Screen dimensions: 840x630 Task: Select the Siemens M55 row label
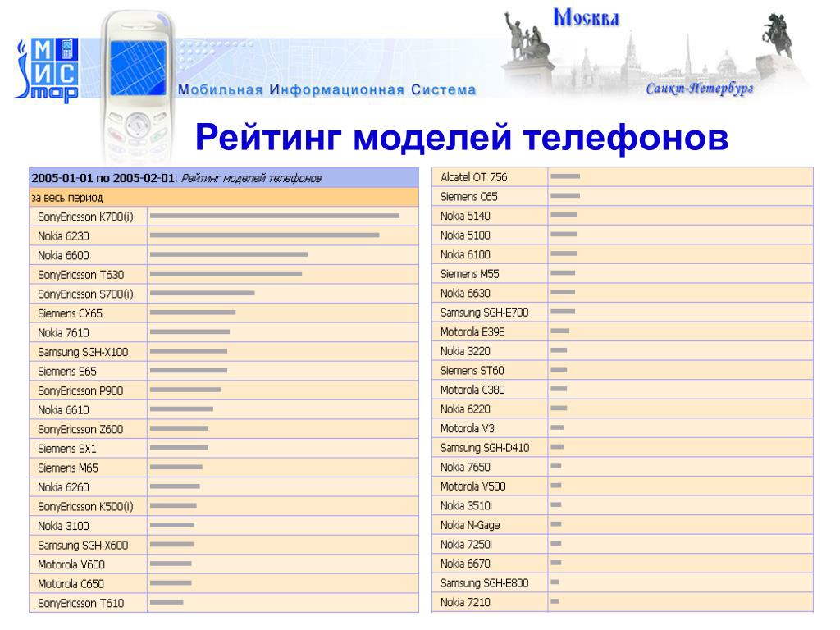pyautogui.click(x=470, y=274)
